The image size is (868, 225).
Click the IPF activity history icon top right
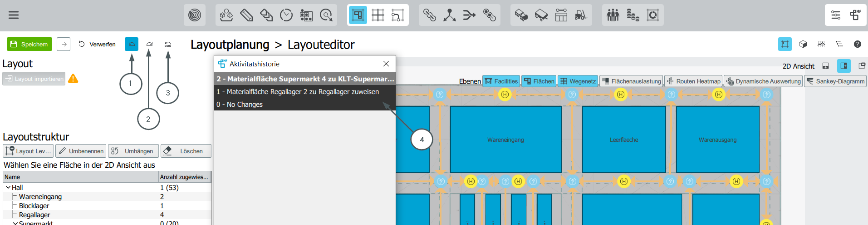pos(856,15)
